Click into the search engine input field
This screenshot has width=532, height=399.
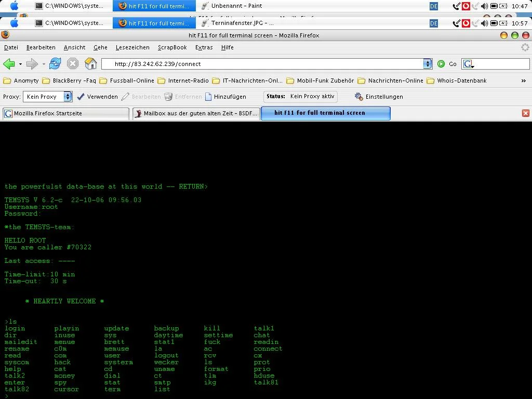click(x=501, y=64)
